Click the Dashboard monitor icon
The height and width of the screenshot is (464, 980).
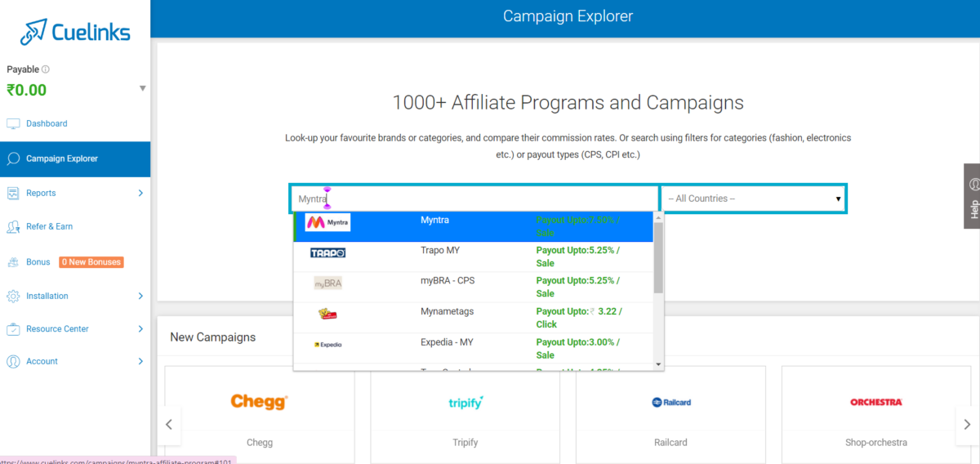pyautogui.click(x=13, y=123)
